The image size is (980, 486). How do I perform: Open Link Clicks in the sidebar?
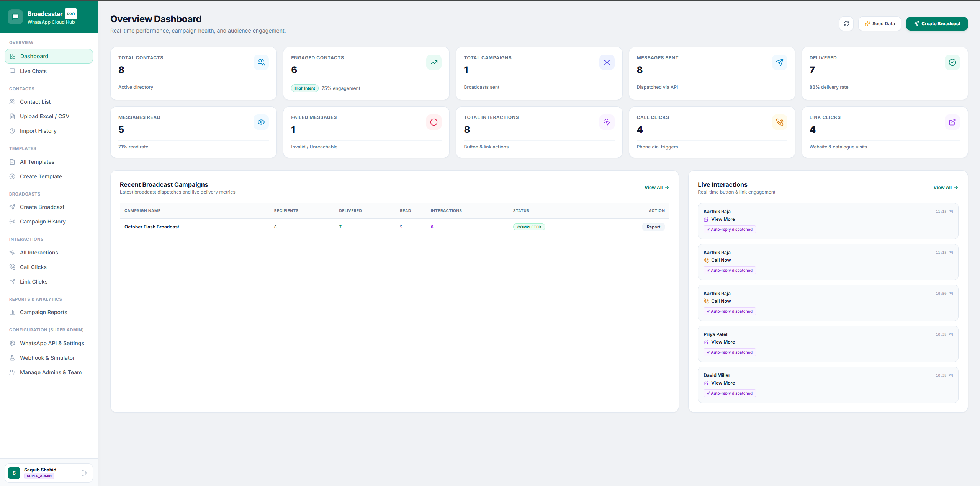coord(49,282)
